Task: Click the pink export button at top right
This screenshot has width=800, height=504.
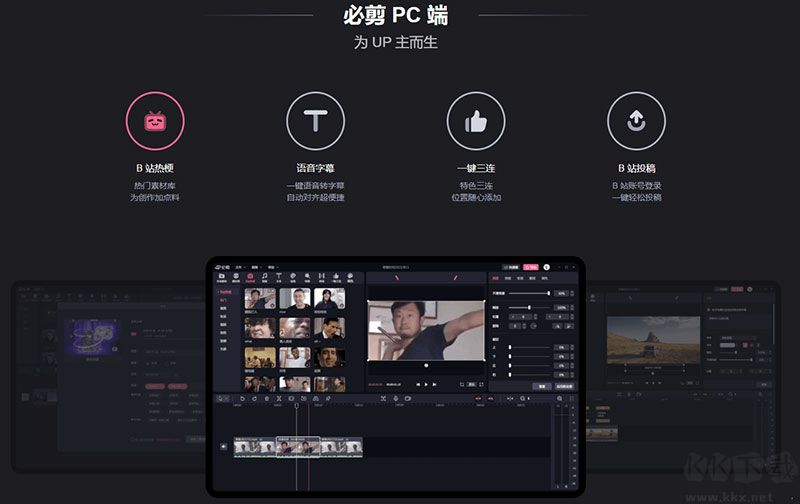Action: (x=531, y=267)
